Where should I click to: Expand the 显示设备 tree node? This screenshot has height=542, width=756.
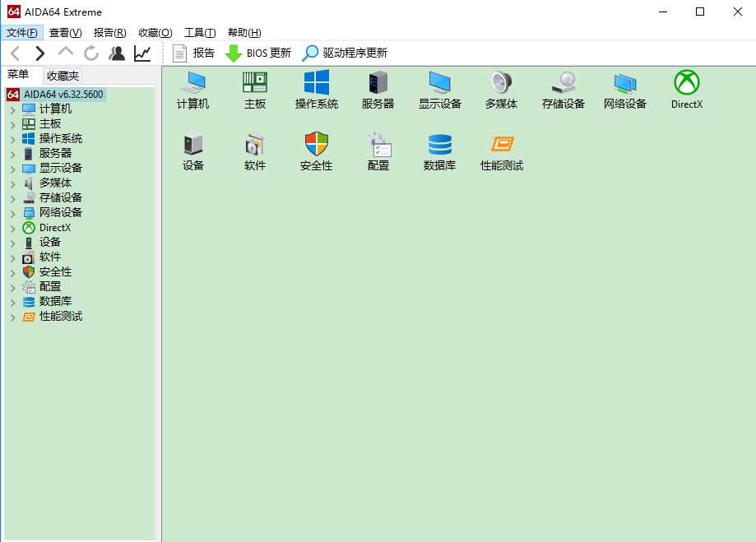click(13, 169)
